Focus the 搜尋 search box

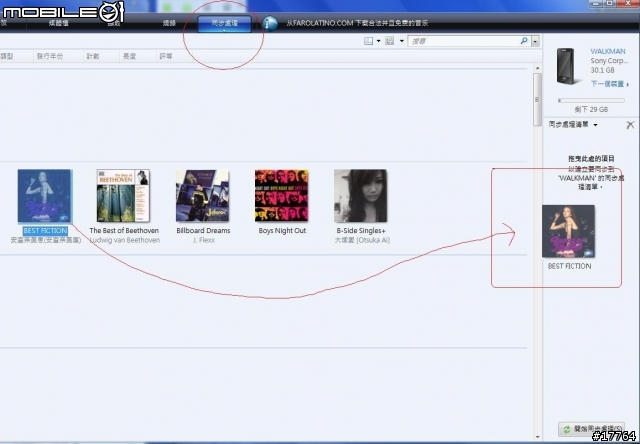(x=463, y=41)
